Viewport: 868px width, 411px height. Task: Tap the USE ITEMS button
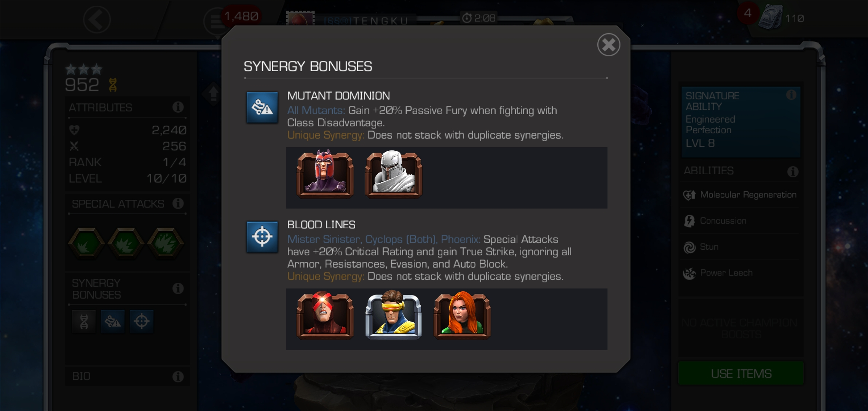[x=741, y=373]
